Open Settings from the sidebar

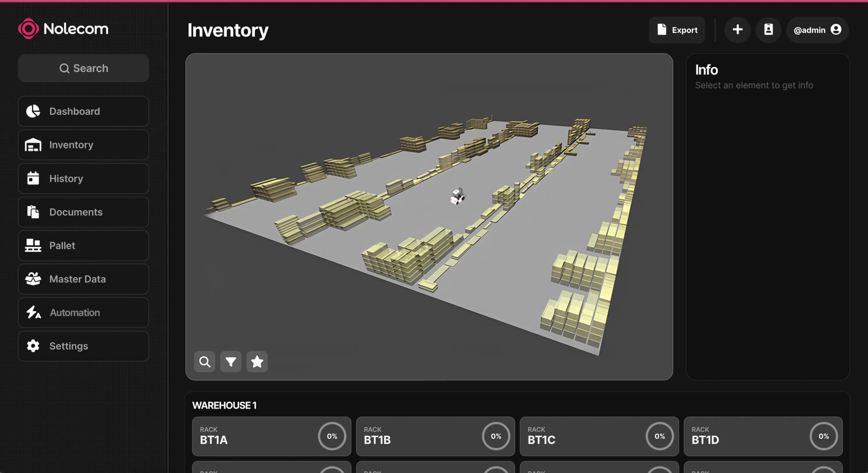(84, 346)
